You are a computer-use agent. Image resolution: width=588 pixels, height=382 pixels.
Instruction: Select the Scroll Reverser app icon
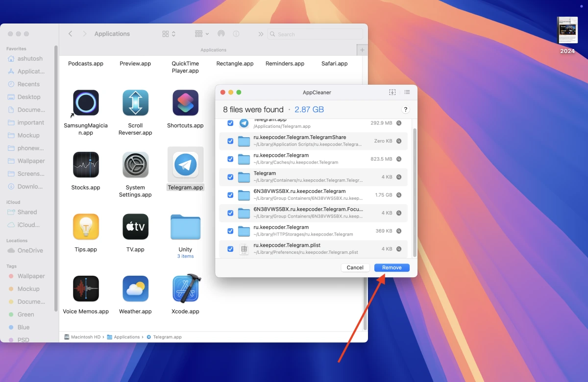click(135, 103)
